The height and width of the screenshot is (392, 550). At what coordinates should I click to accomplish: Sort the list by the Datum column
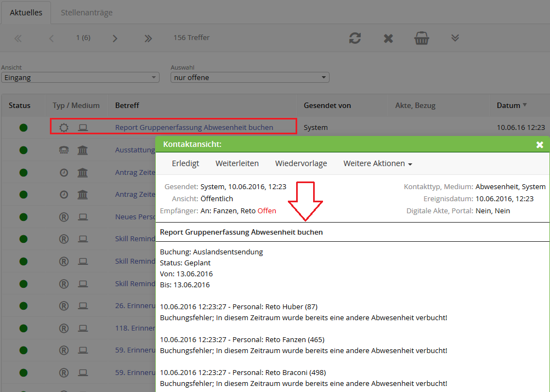(512, 105)
